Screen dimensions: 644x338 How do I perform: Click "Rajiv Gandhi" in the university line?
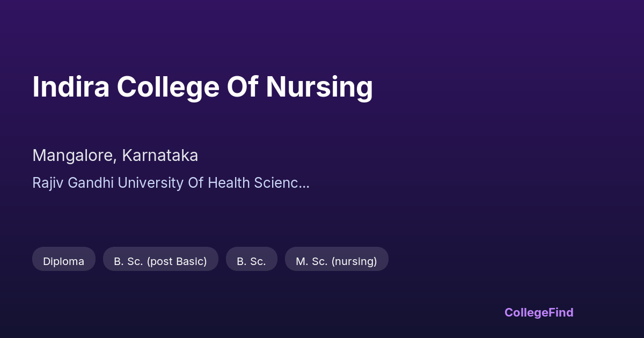[73, 183]
